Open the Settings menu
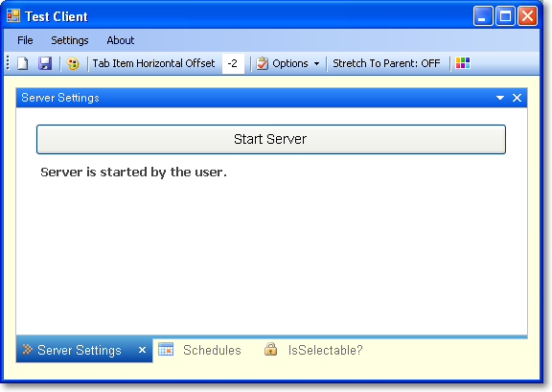Screen dimensions: 552x392 tap(70, 40)
